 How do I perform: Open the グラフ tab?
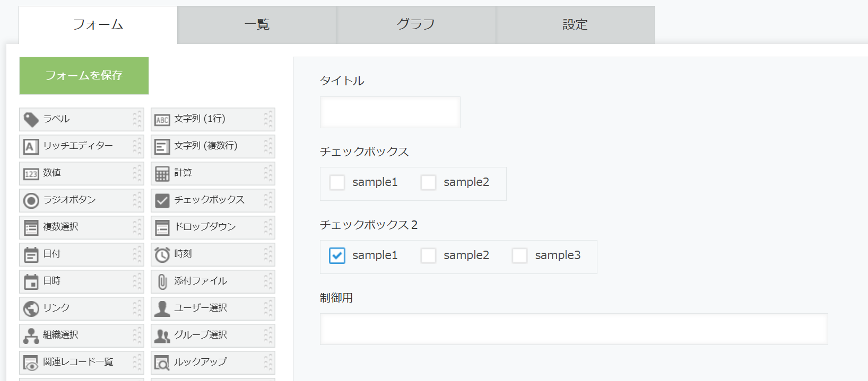(416, 25)
